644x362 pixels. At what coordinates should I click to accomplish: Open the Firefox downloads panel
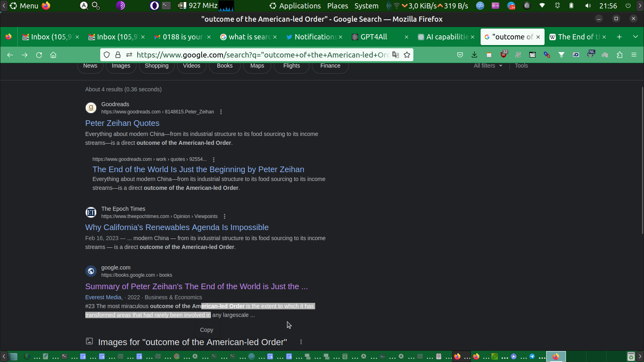pos(475,55)
